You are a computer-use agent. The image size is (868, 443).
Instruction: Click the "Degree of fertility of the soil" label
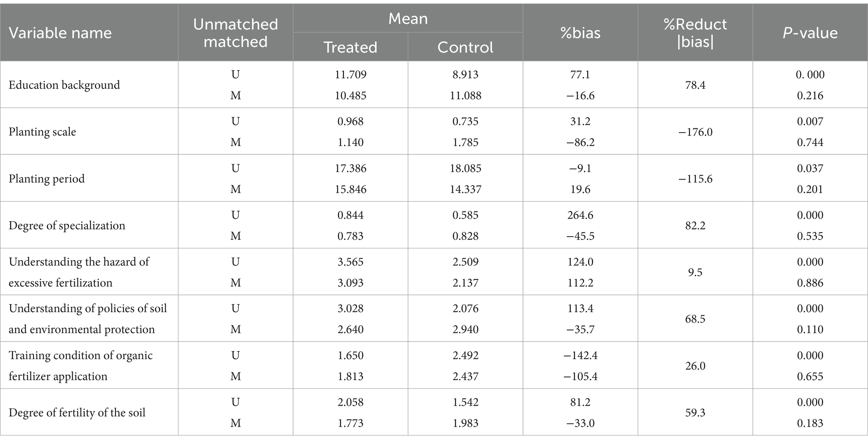(77, 413)
